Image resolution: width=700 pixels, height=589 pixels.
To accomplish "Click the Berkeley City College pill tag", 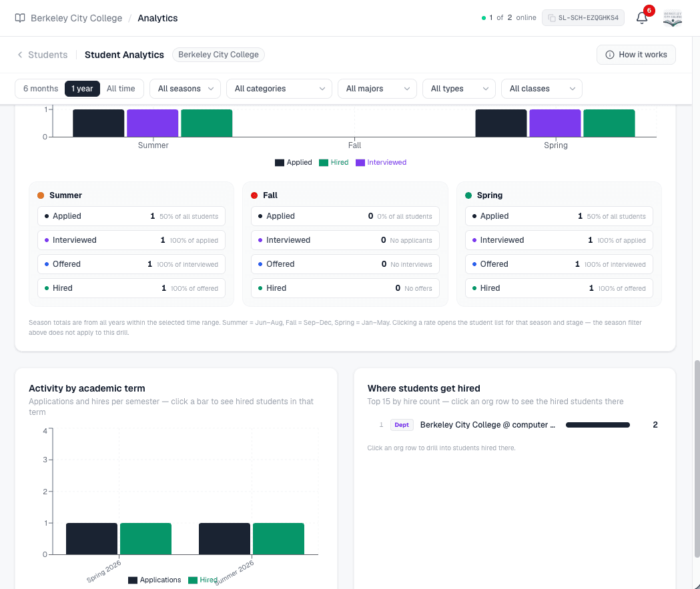I will point(218,55).
